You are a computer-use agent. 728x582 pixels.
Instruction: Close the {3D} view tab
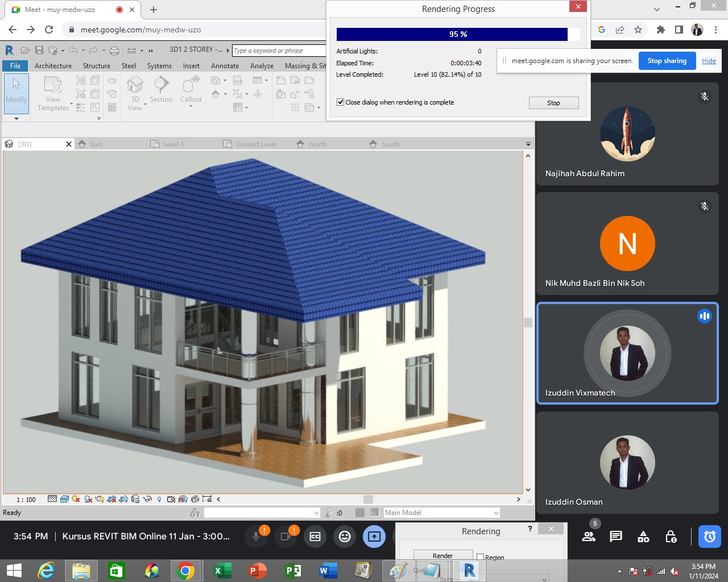pyautogui.click(x=69, y=144)
